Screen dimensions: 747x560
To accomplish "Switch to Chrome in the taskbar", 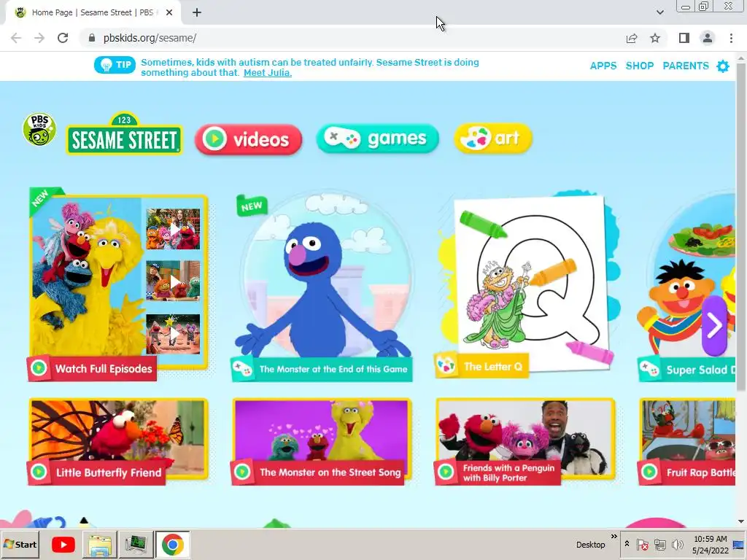I will (172, 544).
